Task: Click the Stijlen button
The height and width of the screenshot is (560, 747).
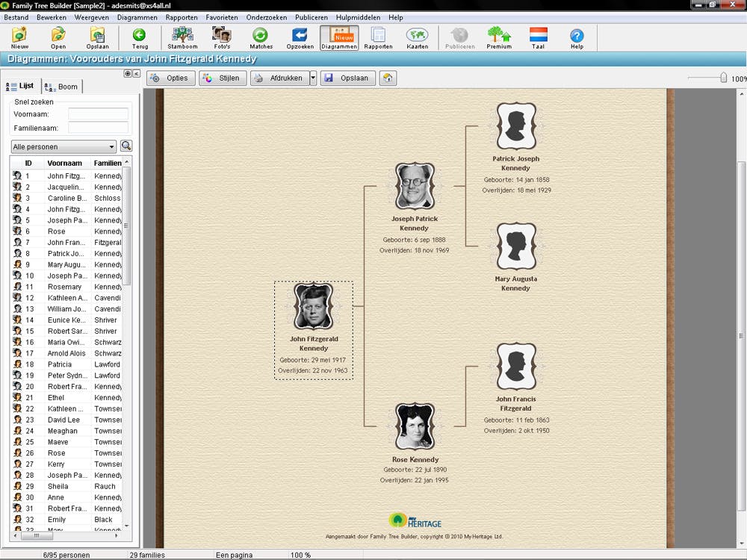Action: (223, 78)
